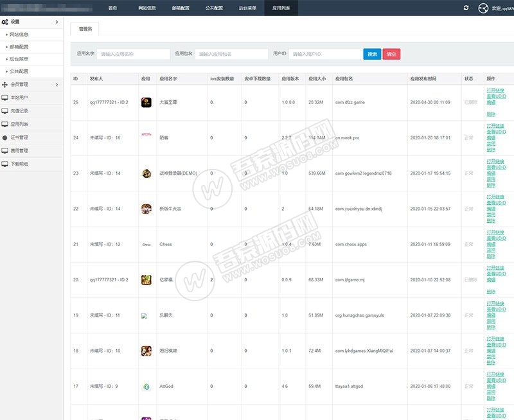Click publisher qq177777321 - ID:2 in row 25
This screenshot has width=514, height=420.
click(109, 102)
